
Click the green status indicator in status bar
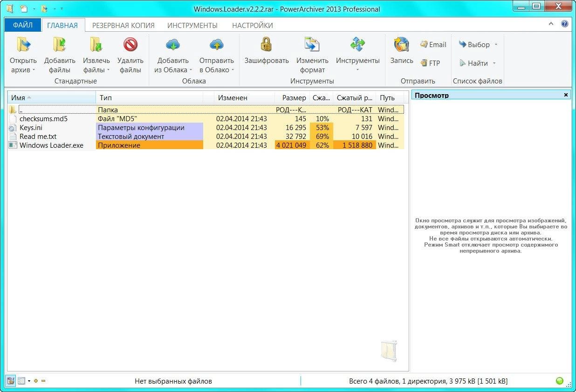coord(560,381)
